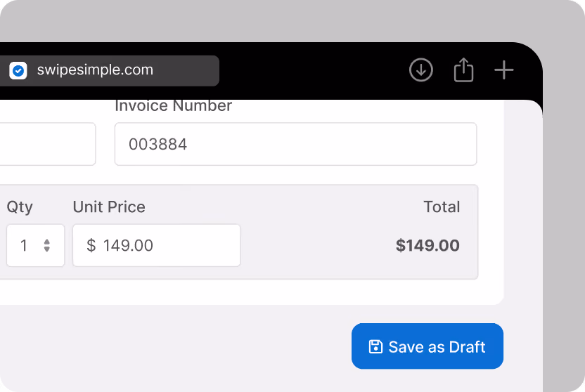Decrease Qty with the down arrow
The width and height of the screenshot is (585, 392).
[x=46, y=249]
